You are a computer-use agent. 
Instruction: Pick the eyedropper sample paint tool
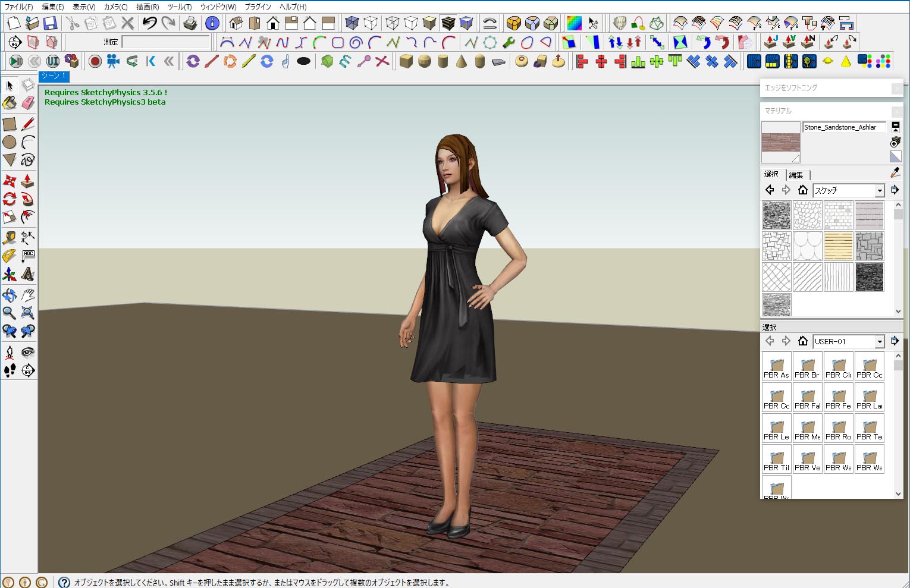pyautogui.click(x=895, y=173)
